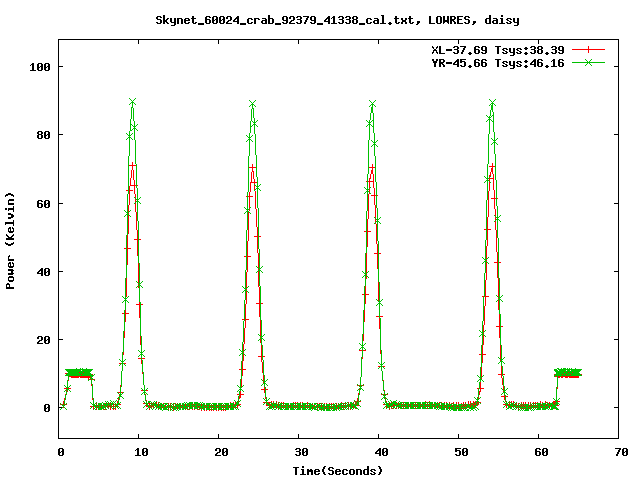Click the Power (Kelvin) y-axis label

[11, 240]
